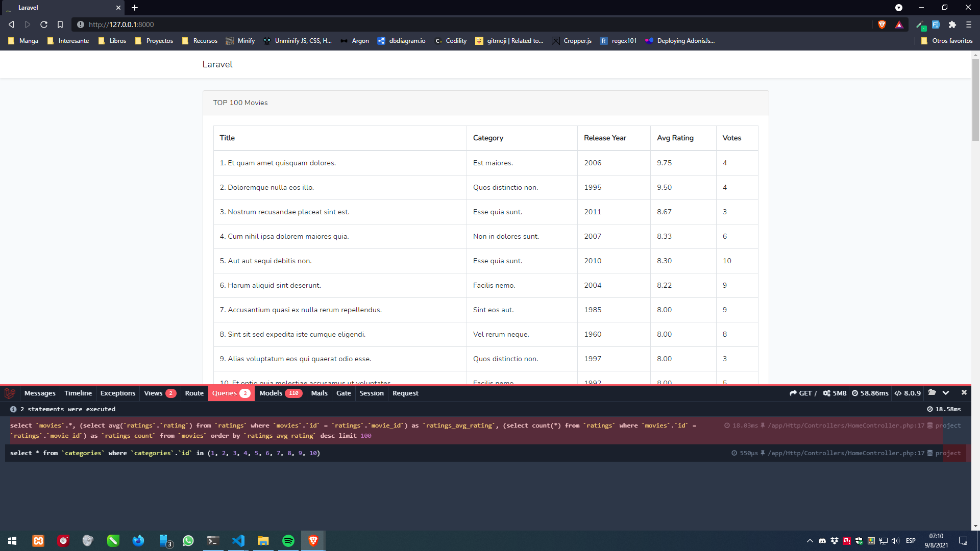Image resolution: width=980 pixels, height=551 pixels.
Task: Show hidden system tray icons
Action: point(810,541)
